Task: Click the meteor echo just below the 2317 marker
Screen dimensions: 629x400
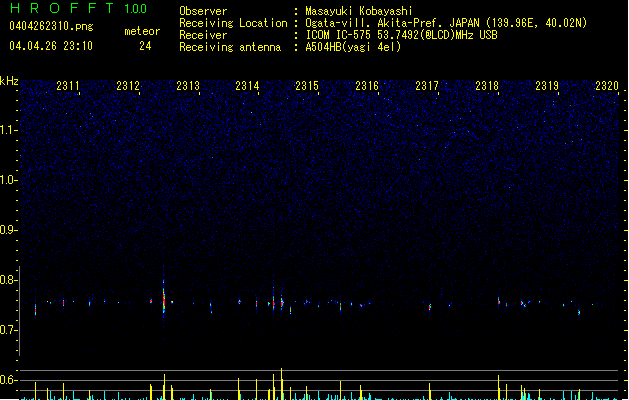Action: tap(430, 308)
